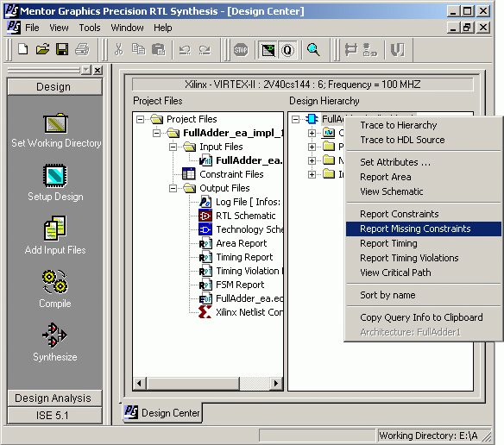This screenshot has width=504, height=445.
Task: Click the Print toolbar icon
Action: (82, 49)
